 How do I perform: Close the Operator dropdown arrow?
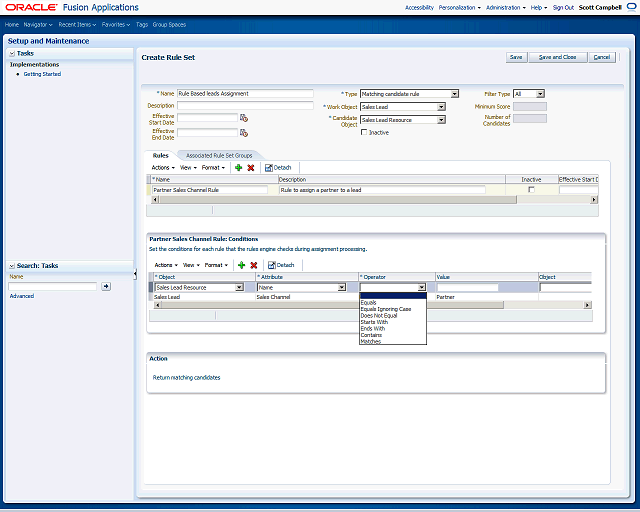[x=422, y=287]
